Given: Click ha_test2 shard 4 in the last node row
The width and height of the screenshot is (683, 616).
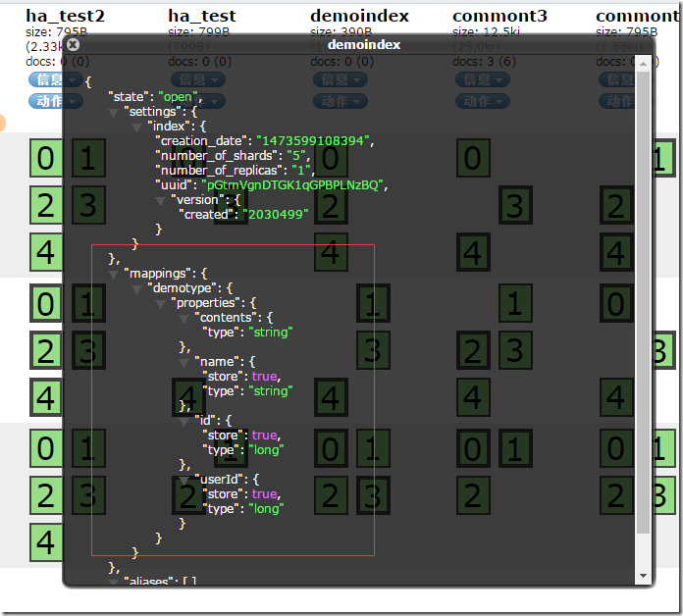Looking at the screenshot, I should [x=46, y=542].
